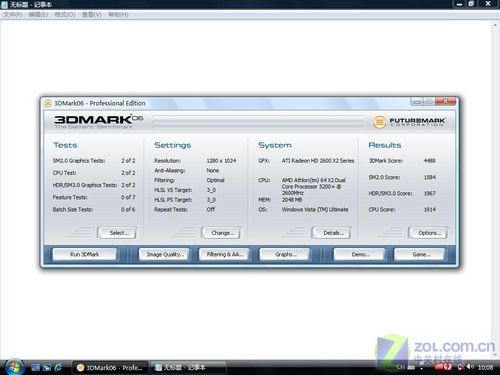The image size is (500, 375).
Task: Click the network status tray icon
Action: coord(461,367)
